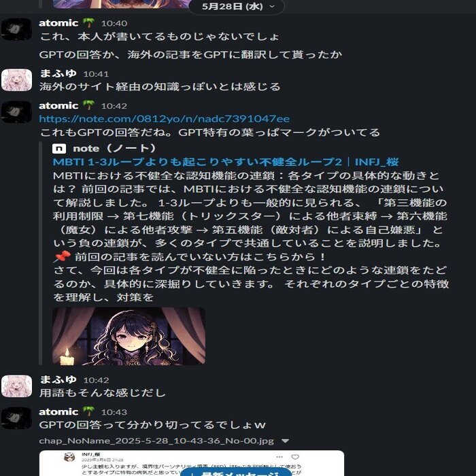Jump to 最新メッセージ latest messages button

[x=236, y=472]
